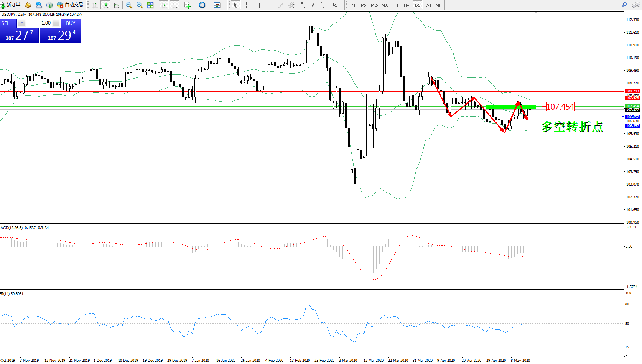
Task: Select the Fibonacci retracement tool
Action: click(x=303, y=5)
